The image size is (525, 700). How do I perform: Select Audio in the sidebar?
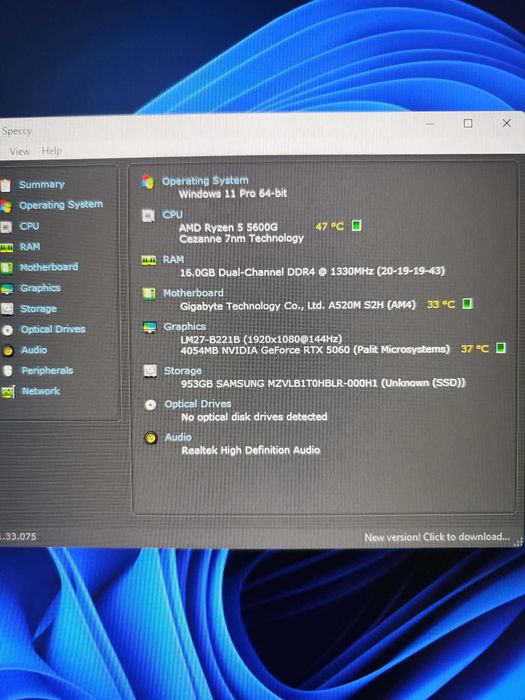coord(34,350)
